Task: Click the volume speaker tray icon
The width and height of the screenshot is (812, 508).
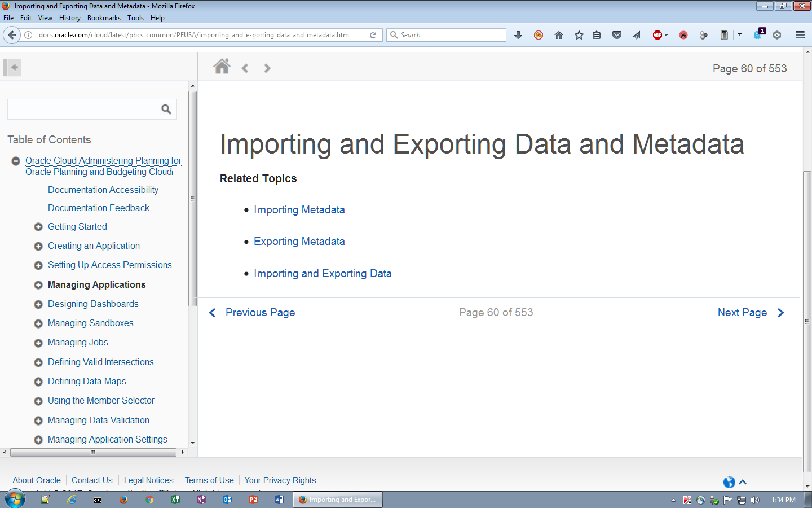Action: click(755, 500)
